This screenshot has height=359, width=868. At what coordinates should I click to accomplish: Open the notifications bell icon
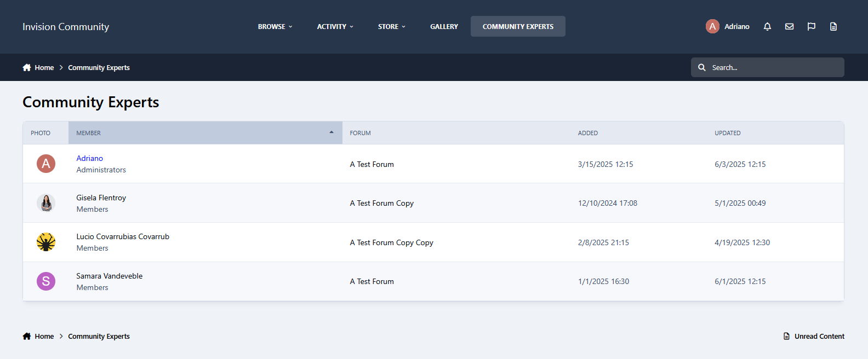coord(767,26)
